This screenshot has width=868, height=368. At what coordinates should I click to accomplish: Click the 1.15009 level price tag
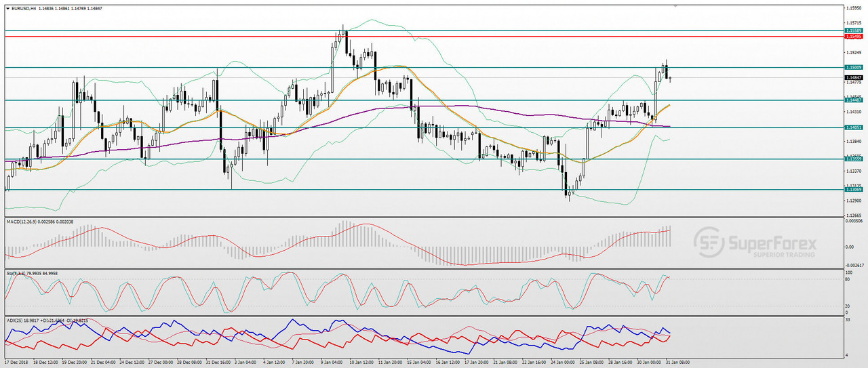854,67
